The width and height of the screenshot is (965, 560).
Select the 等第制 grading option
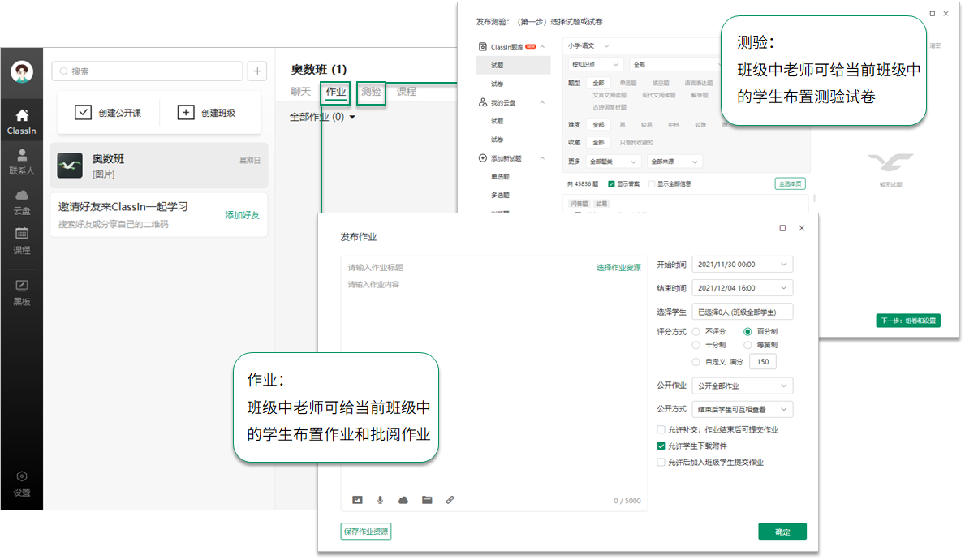(x=747, y=345)
